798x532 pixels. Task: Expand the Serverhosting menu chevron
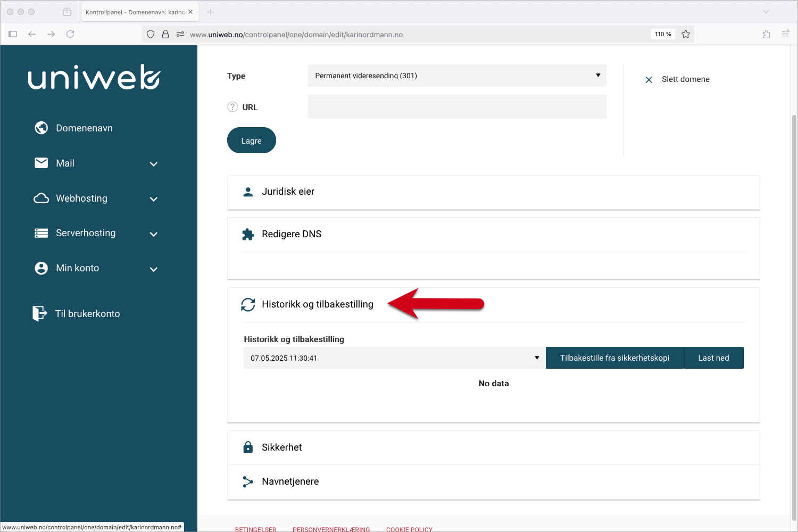pyautogui.click(x=154, y=234)
